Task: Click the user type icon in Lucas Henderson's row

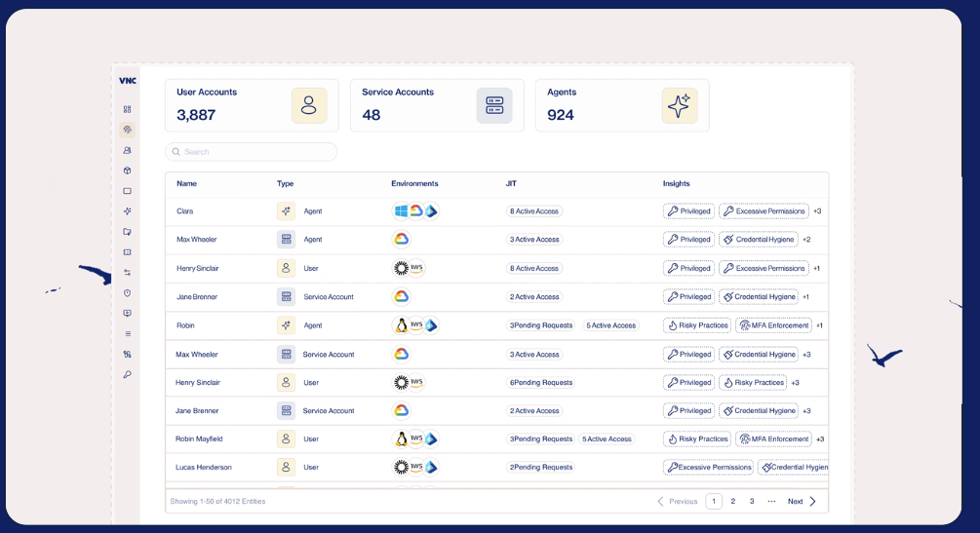Action: [x=286, y=467]
